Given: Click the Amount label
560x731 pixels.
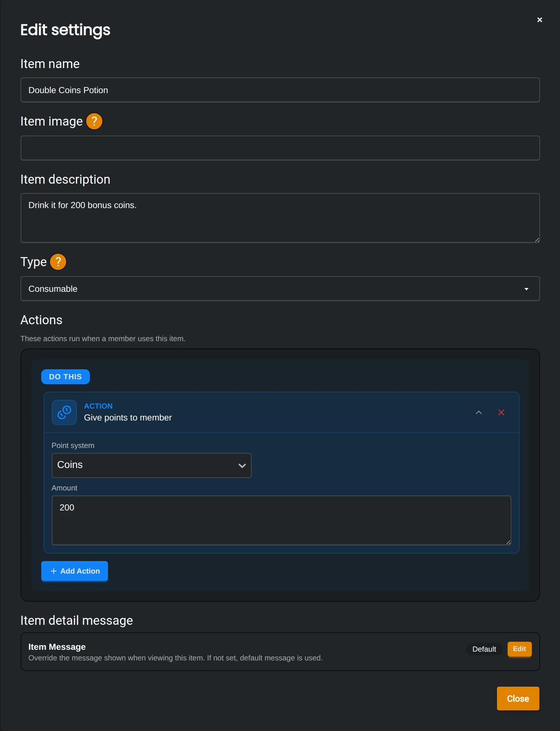Looking at the screenshot, I should click(64, 488).
